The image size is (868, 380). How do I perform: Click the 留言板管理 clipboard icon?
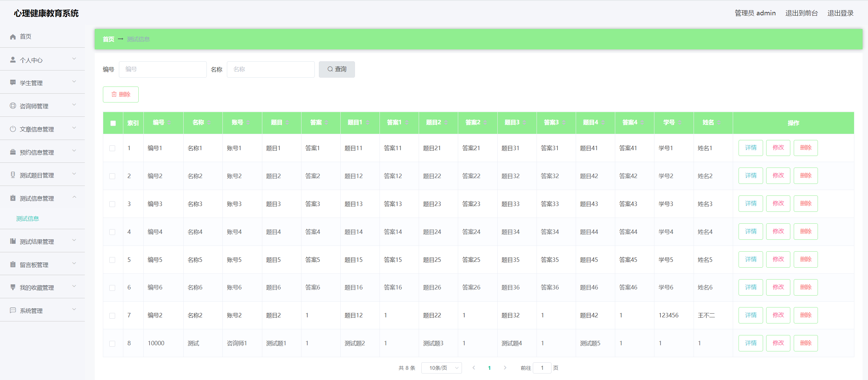point(13,265)
